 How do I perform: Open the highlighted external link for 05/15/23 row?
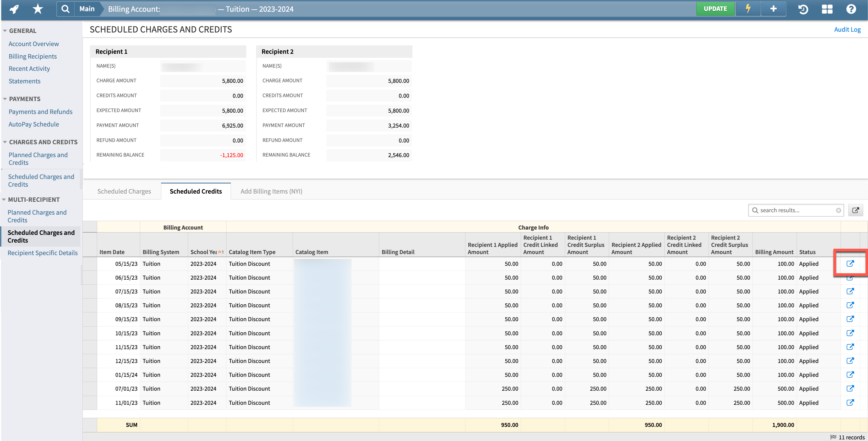point(850,264)
